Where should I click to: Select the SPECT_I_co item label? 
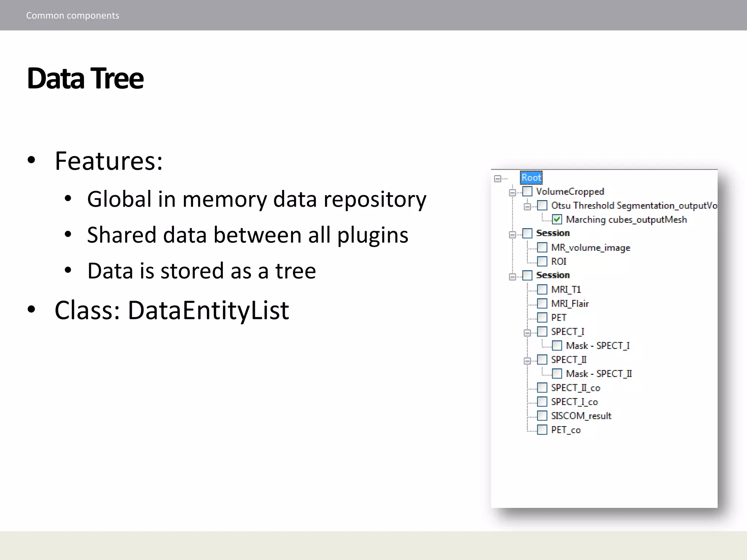[x=574, y=402]
